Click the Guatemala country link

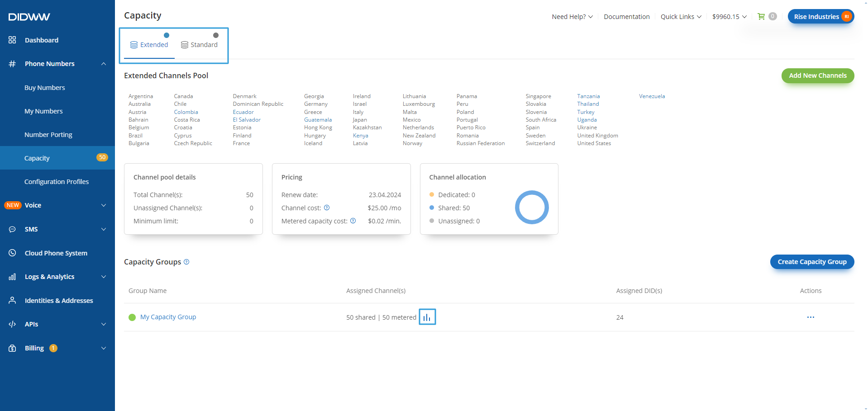point(318,120)
